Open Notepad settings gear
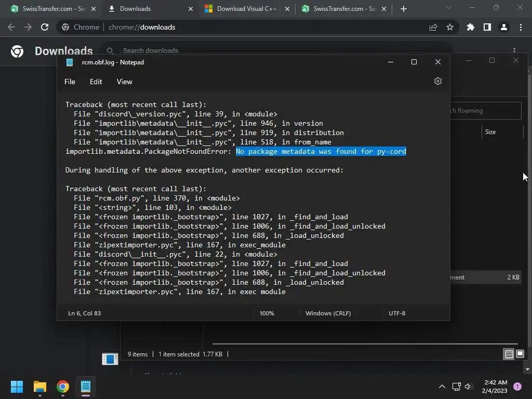 437,81
